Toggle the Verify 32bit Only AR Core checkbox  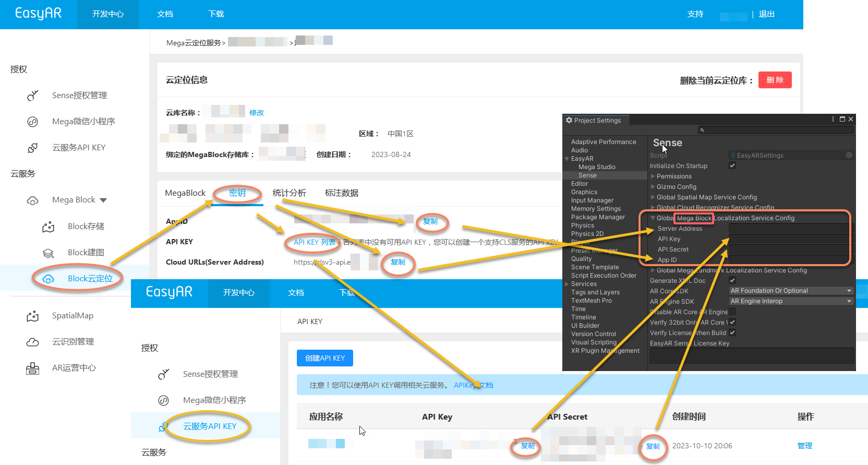tap(732, 322)
